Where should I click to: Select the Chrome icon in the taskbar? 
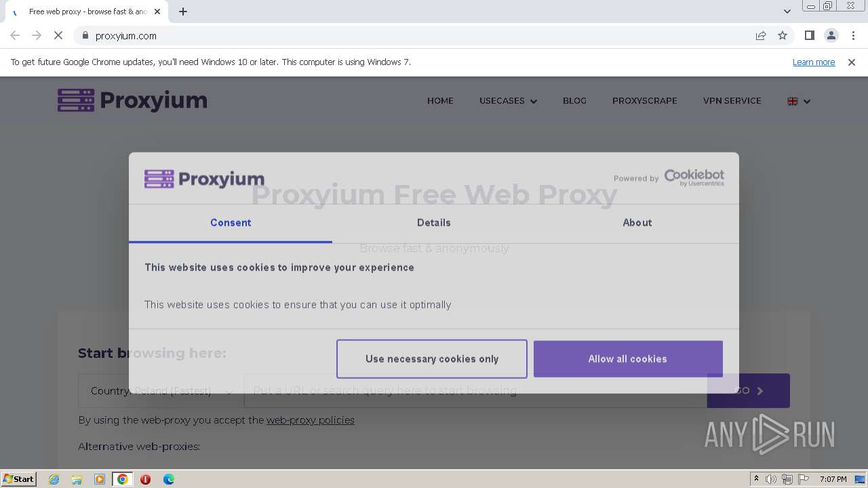(x=123, y=479)
